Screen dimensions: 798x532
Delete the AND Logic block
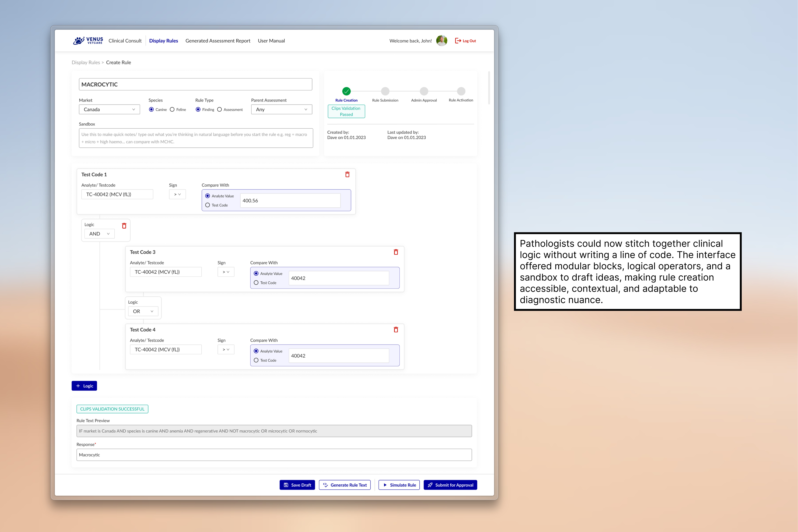click(x=124, y=226)
